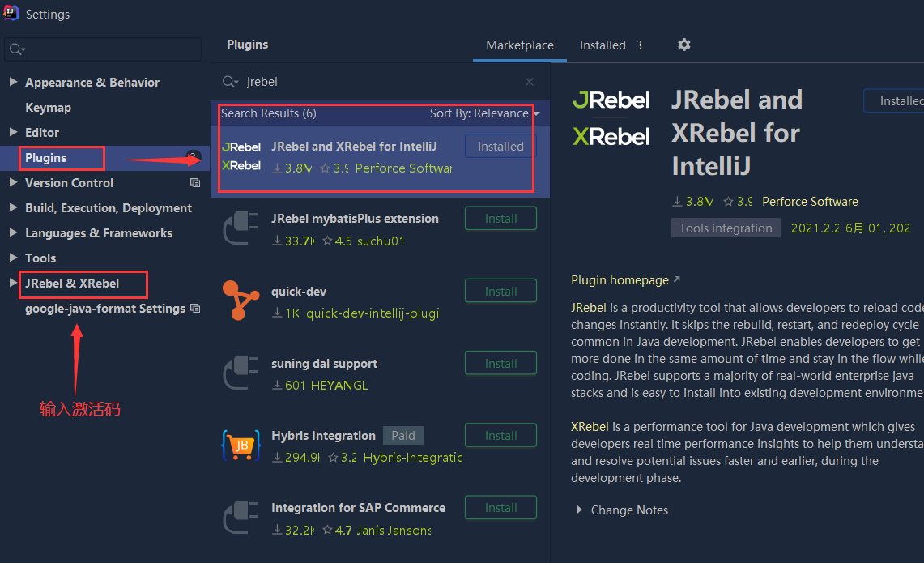Switch to the Marketplace tab
The width and height of the screenshot is (924, 563).
point(520,45)
